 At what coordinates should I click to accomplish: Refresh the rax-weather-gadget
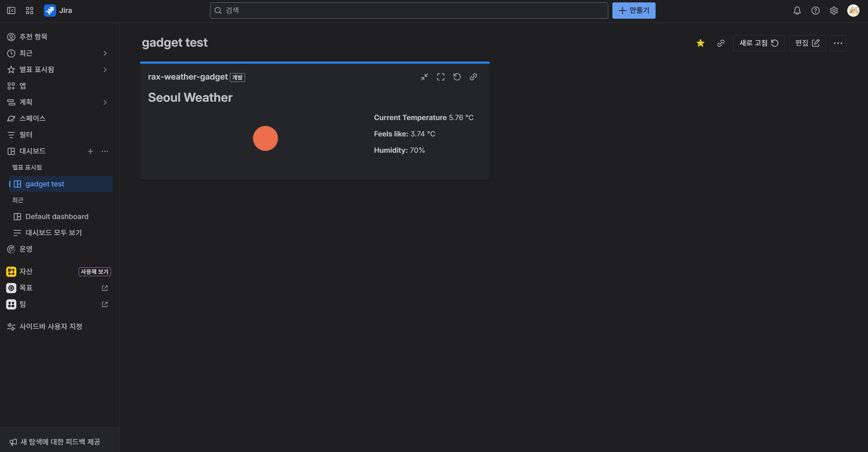[x=457, y=77]
